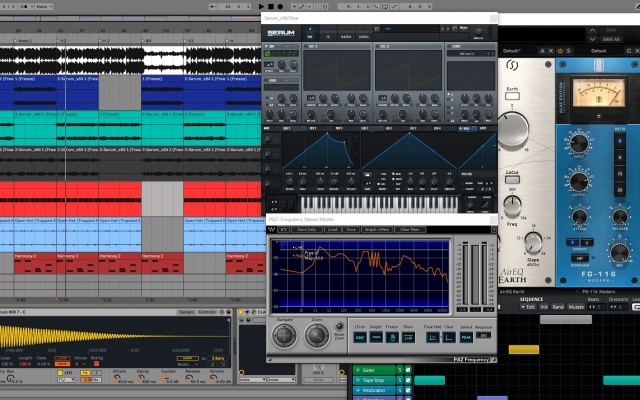
Task: Toggle the LoCut button in AirEQ
Action: pyautogui.click(x=512, y=180)
